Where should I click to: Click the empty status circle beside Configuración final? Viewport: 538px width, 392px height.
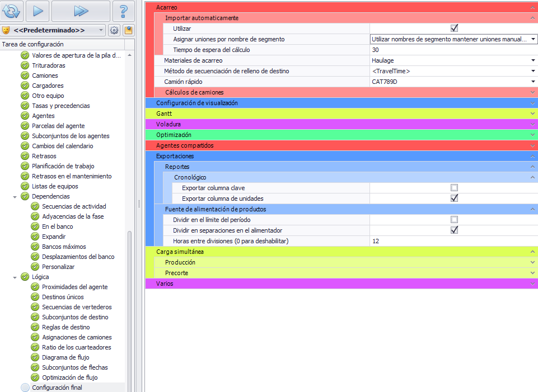point(25,388)
